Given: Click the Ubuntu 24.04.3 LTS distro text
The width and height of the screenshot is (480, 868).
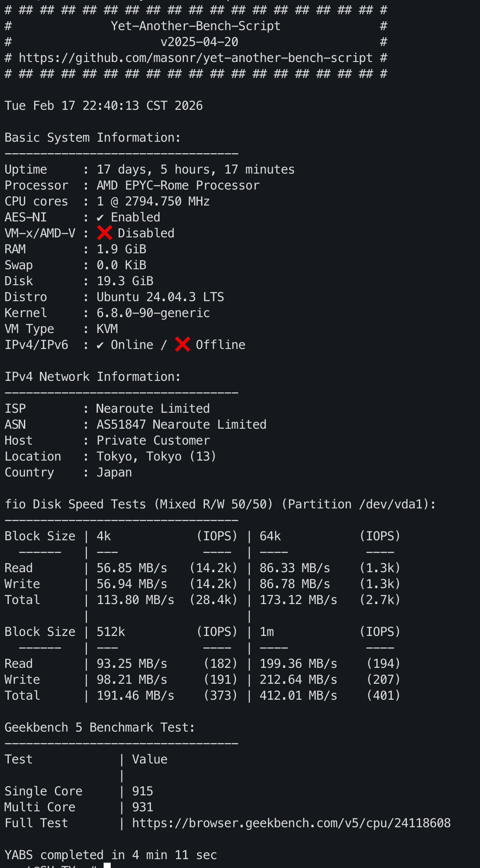Looking at the screenshot, I should (160, 297).
